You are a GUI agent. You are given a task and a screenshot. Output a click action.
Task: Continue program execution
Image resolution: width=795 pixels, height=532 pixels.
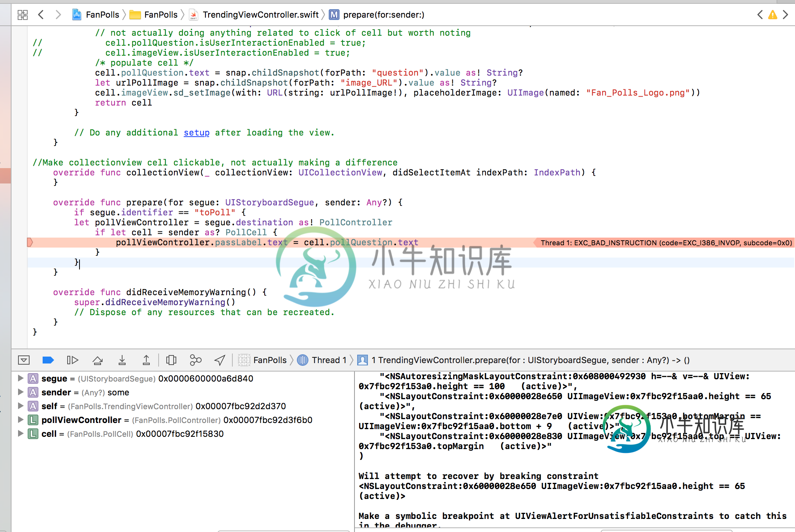(x=73, y=360)
